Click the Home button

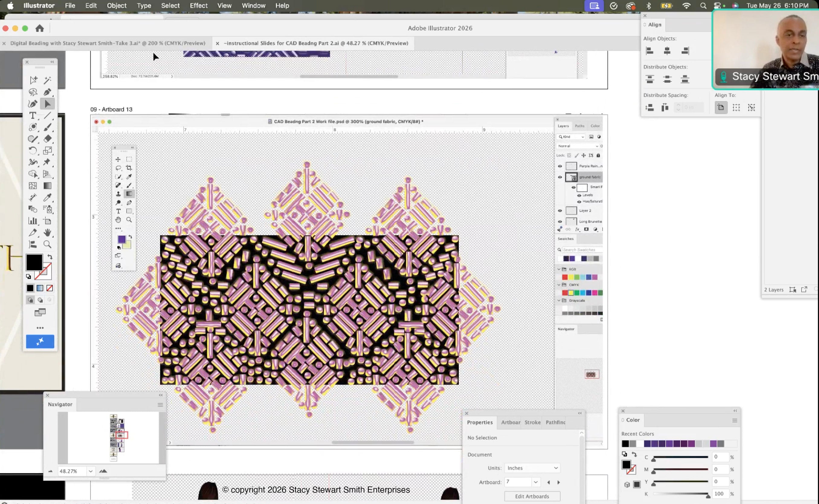[x=40, y=28]
